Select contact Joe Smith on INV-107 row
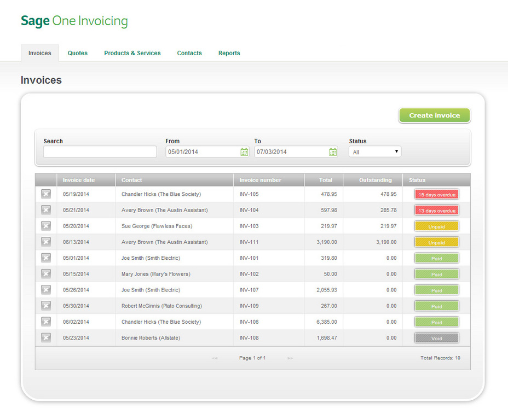 (x=151, y=290)
